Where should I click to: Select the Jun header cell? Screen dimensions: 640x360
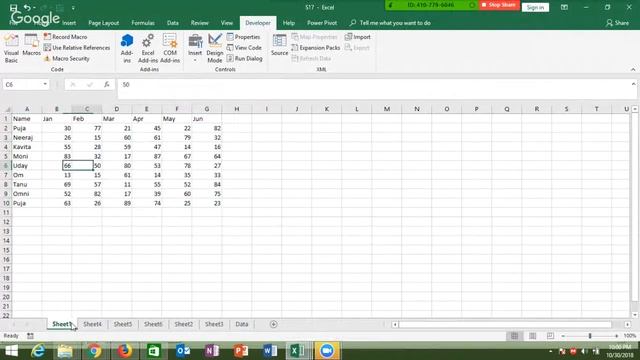(207, 119)
